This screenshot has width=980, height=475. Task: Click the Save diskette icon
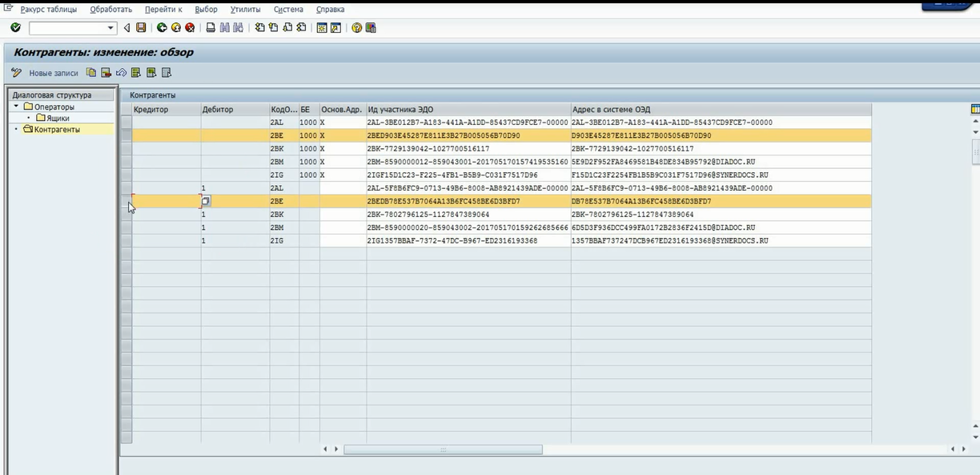[x=141, y=28]
